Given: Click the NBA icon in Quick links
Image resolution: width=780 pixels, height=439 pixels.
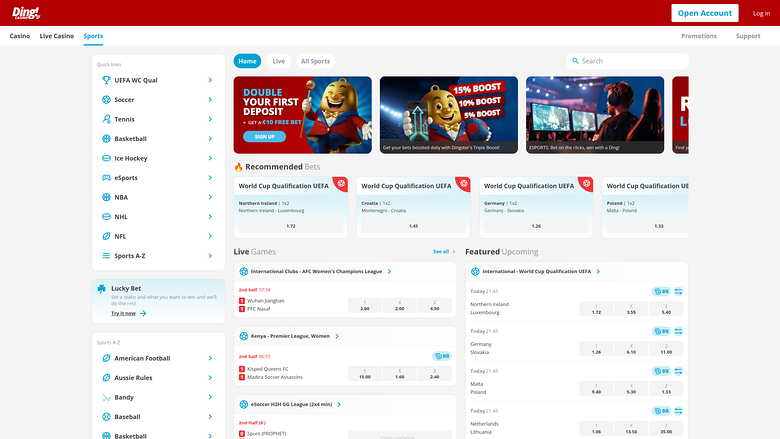Looking at the screenshot, I should pyautogui.click(x=106, y=197).
